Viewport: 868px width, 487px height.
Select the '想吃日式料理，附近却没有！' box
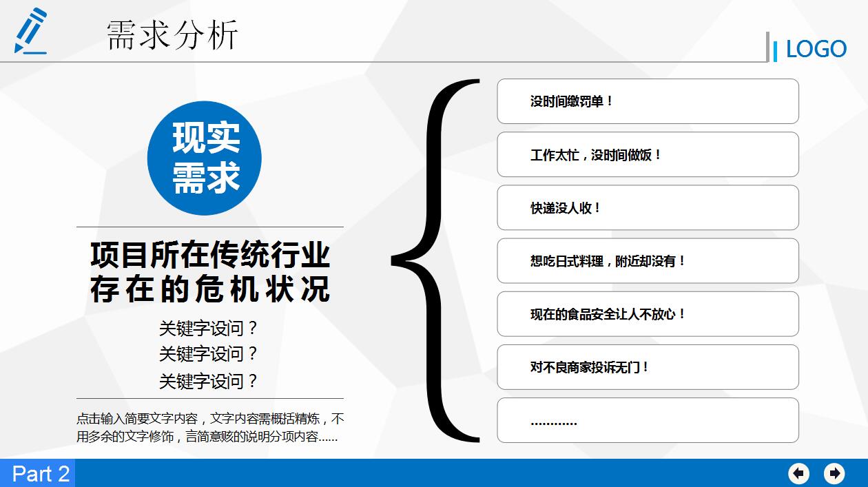tap(648, 260)
